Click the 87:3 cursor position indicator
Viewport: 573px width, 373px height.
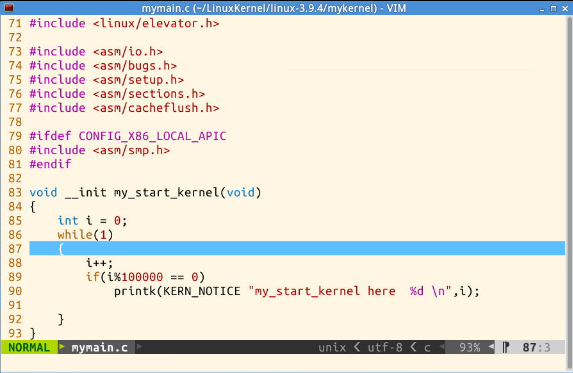point(536,347)
